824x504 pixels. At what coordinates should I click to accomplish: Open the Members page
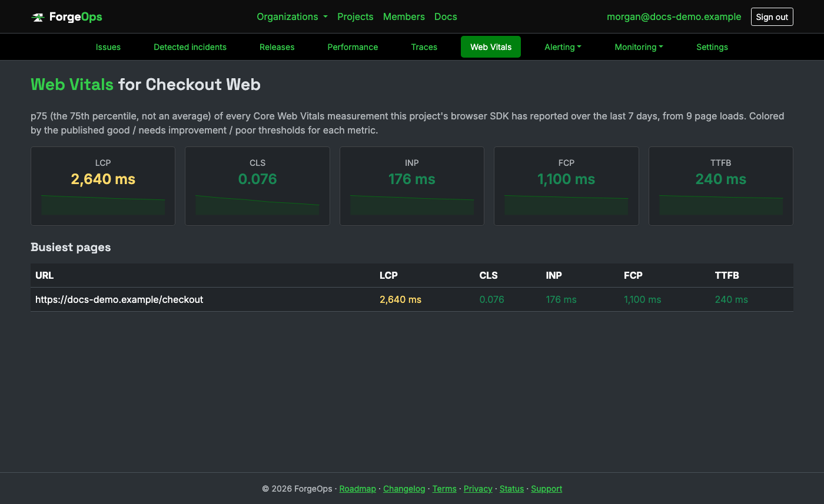coord(404,16)
